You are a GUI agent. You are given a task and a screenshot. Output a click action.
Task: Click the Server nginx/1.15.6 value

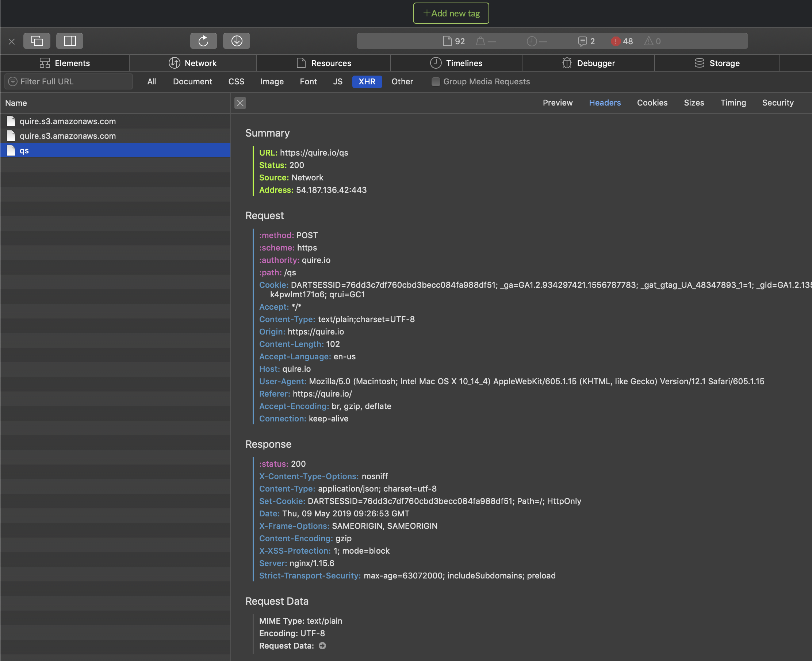click(312, 563)
